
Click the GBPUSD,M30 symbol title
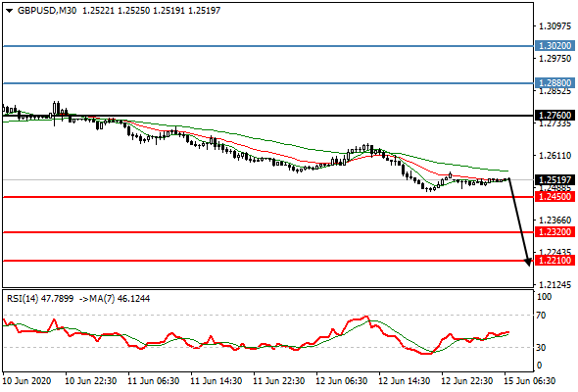47,11
